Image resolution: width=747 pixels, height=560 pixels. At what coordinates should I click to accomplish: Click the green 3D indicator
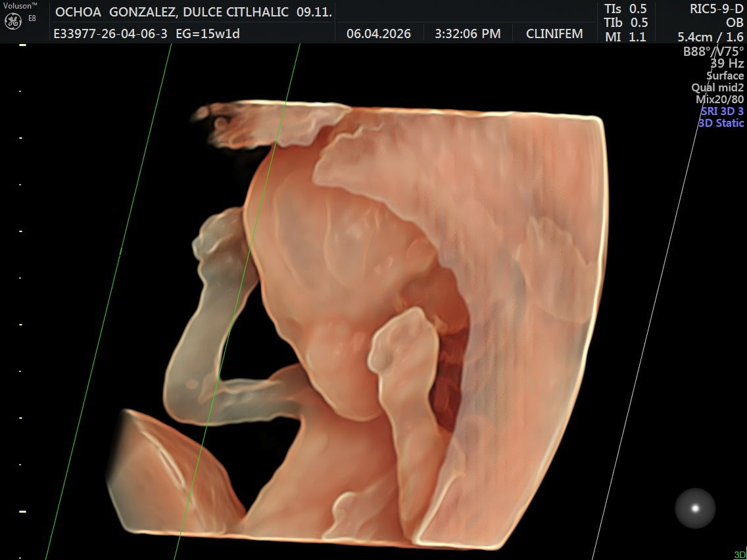tap(740, 554)
